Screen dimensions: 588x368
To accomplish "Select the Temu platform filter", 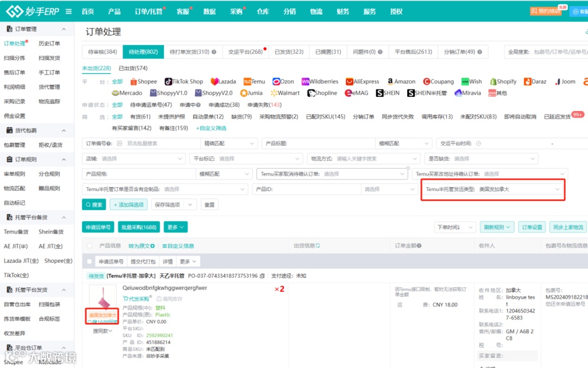I will click(x=254, y=82).
